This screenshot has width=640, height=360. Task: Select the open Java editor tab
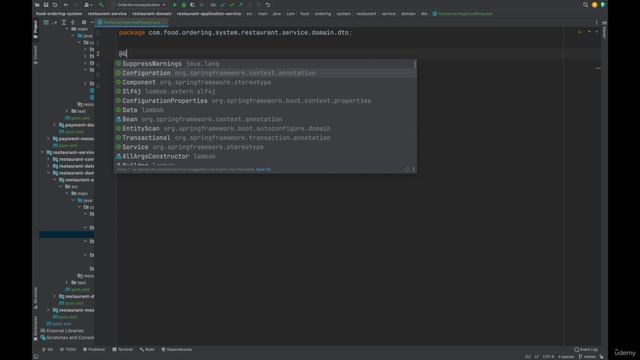(x=132, y=22)
